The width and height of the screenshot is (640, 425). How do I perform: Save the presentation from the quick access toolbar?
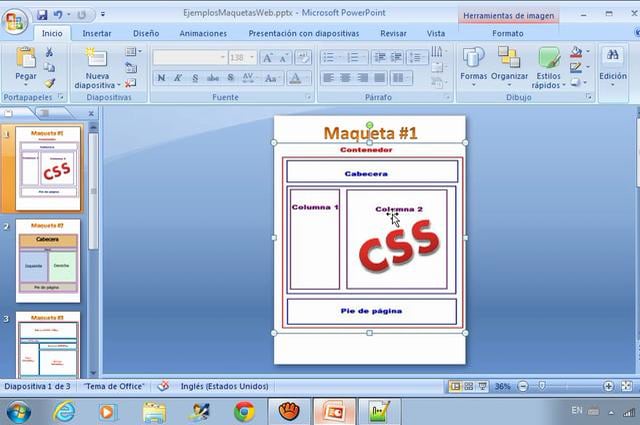42,15
